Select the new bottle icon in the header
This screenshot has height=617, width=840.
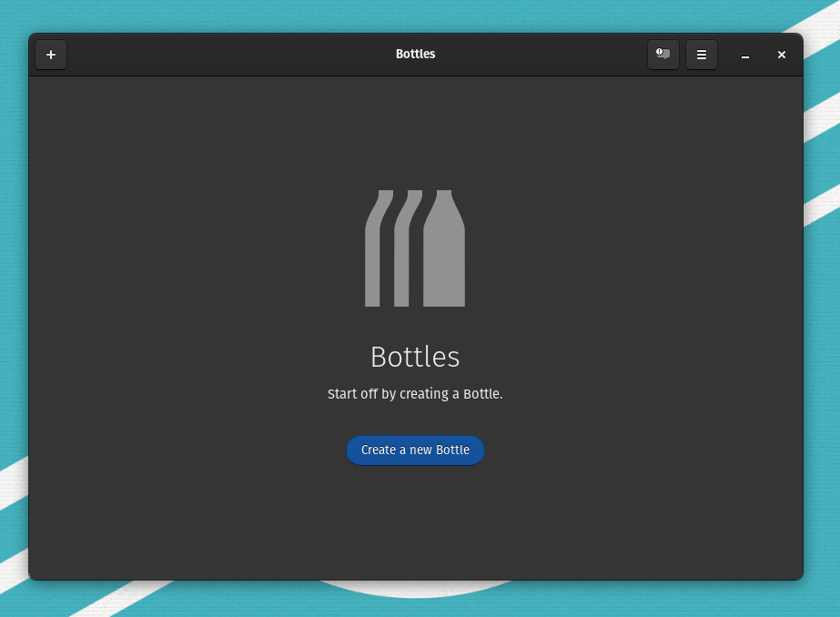[x=51, y=55]
